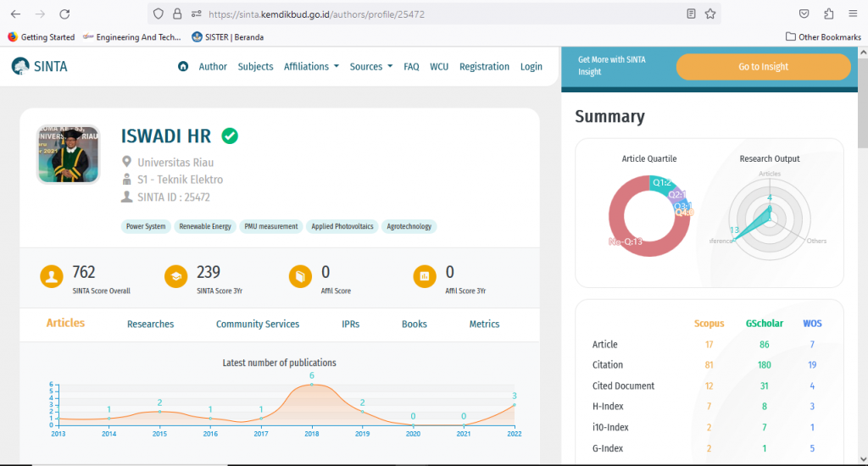Screen dimensions: 868x466
Task: Switch to the Books tab
Action: [414, 324]
